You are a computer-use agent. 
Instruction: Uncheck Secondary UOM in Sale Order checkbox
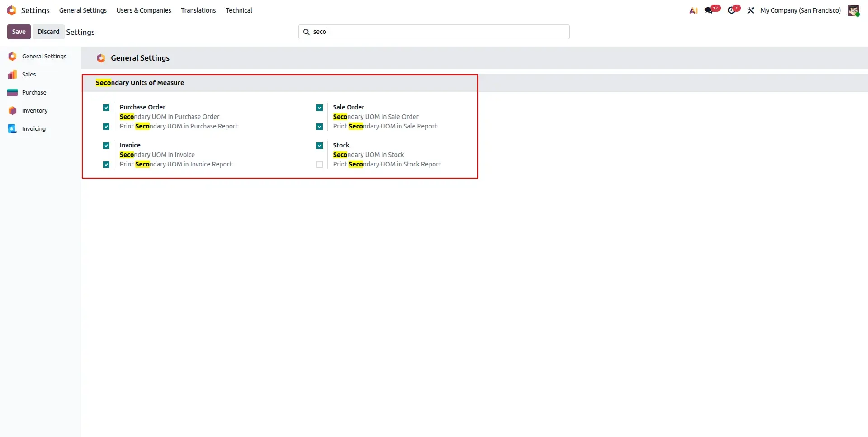(320, 108)
